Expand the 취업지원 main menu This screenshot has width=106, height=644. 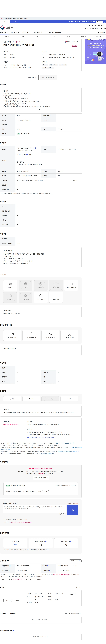[x=15, y=32]
